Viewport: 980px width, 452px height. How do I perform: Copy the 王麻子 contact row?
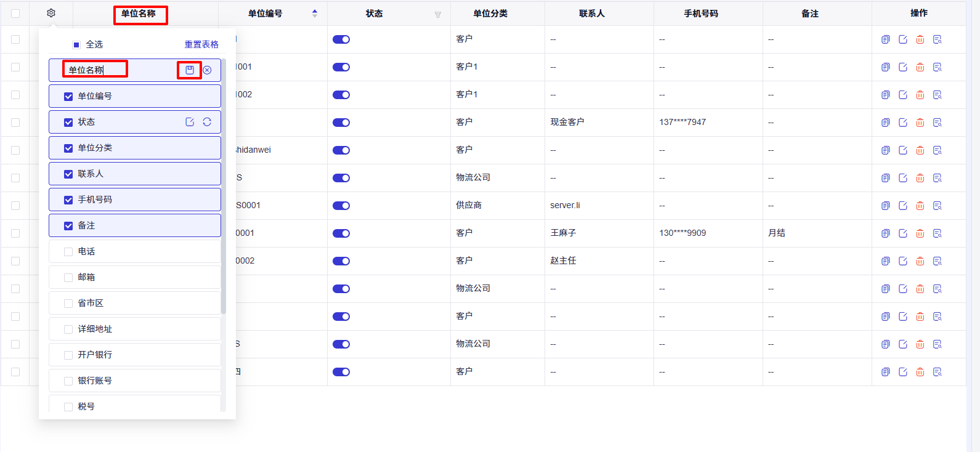[886, 233]
